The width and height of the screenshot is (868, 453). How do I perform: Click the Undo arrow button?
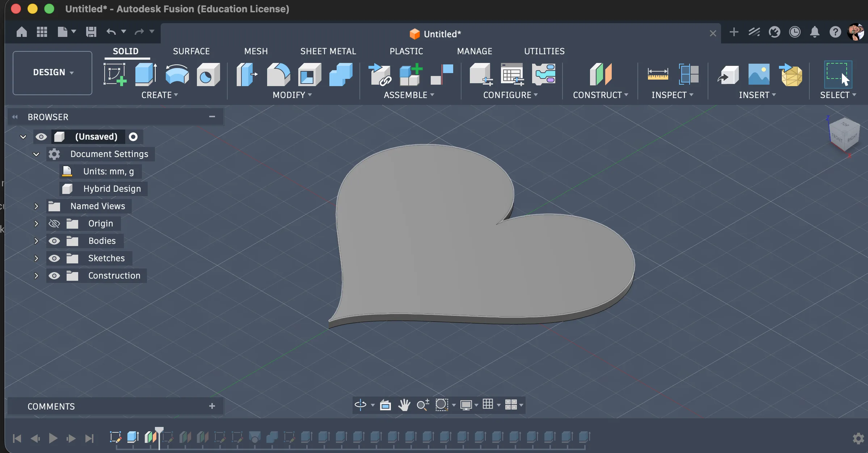[111, 32]
